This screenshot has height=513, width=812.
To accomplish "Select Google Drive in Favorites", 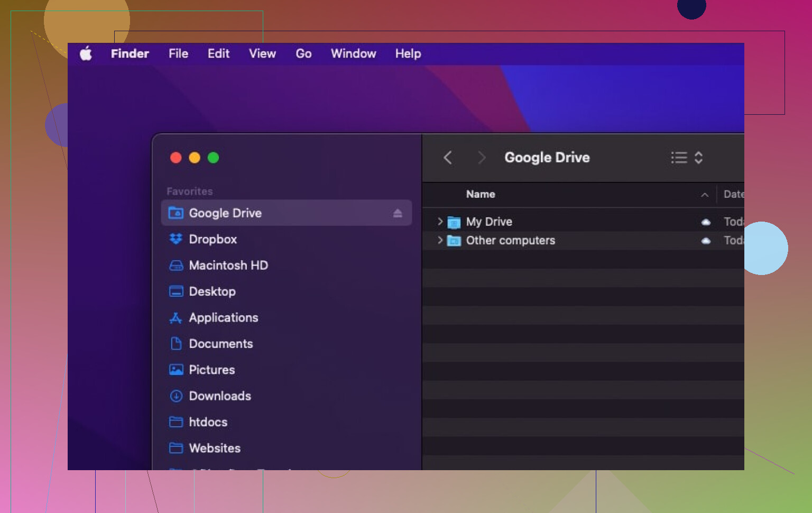I will point(225,213).
